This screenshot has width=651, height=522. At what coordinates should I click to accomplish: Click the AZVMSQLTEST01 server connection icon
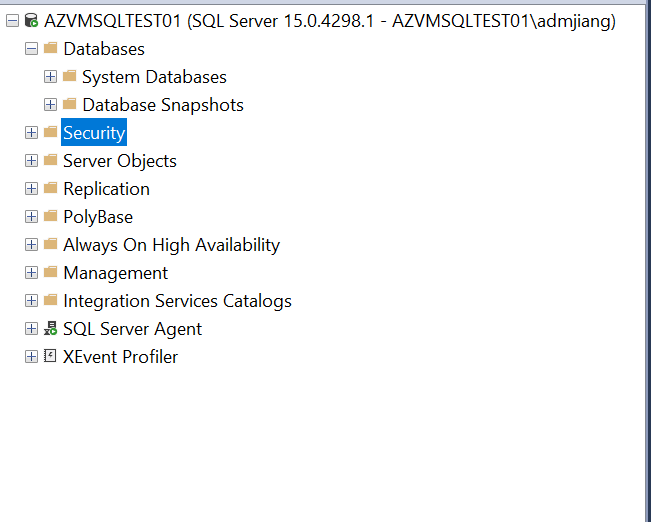click(x=31, y=20)
